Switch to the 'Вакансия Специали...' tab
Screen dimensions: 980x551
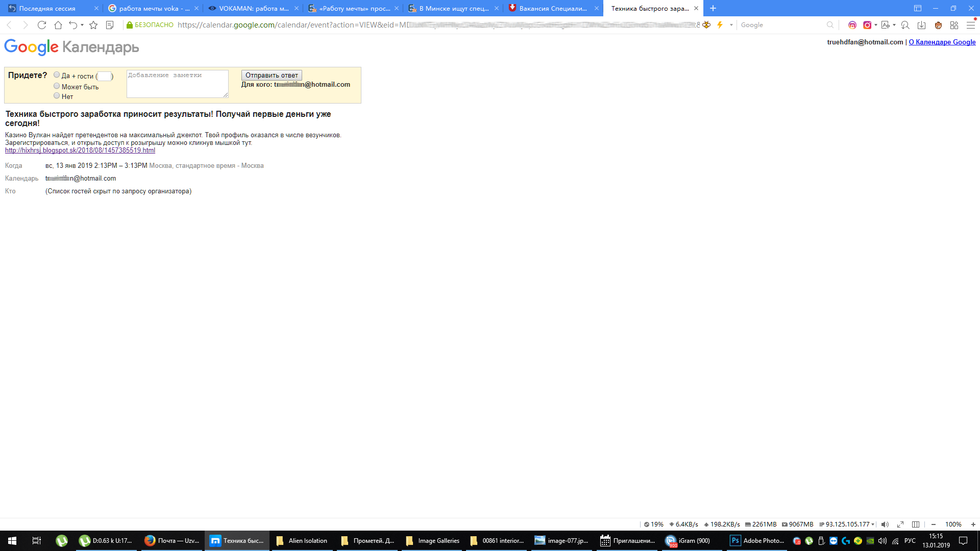553,8
